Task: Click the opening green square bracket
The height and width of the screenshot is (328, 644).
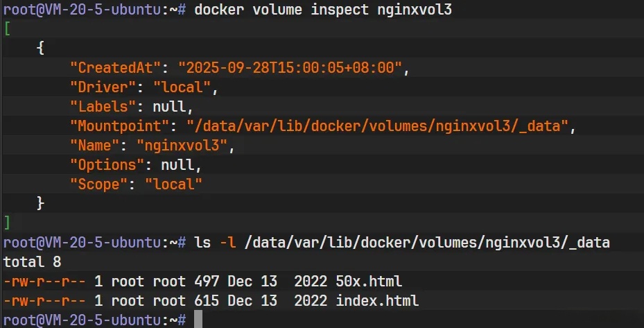Action: pos(8,28)
